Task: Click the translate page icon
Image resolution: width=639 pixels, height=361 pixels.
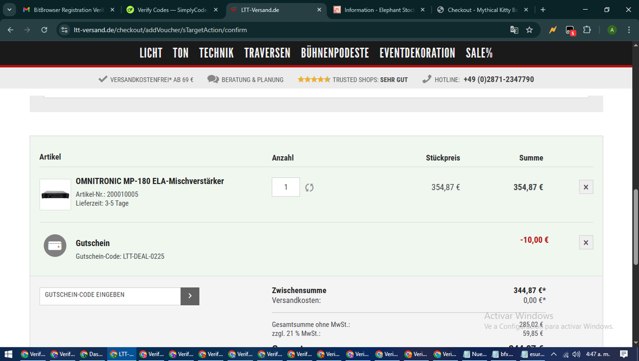Action: pos(514,30)
